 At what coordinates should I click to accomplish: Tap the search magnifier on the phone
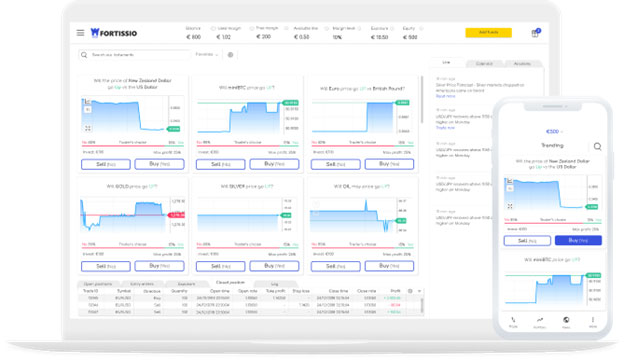597,146
